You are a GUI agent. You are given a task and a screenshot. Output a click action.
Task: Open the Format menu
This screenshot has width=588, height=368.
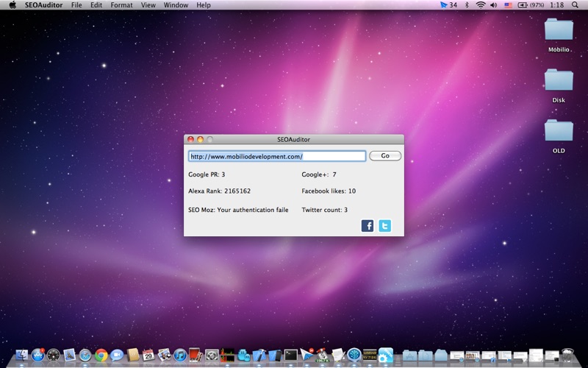click(x=121, y=5)
